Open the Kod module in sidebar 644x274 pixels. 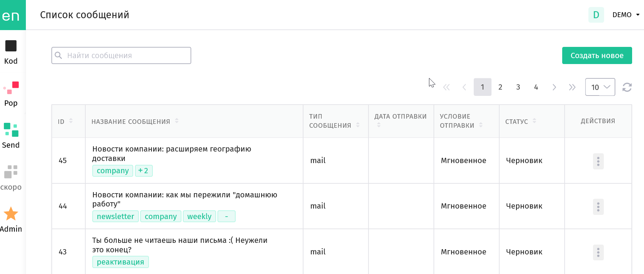[x=11, y=52]
